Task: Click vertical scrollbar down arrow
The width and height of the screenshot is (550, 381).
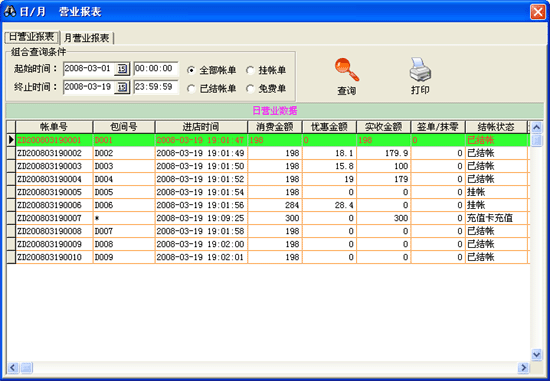Action: [536, 354]
